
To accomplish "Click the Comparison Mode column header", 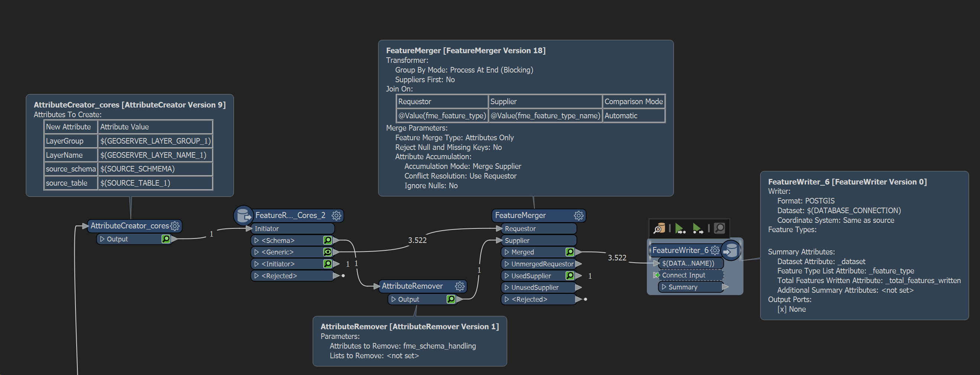I will click(x=634, y=102).
